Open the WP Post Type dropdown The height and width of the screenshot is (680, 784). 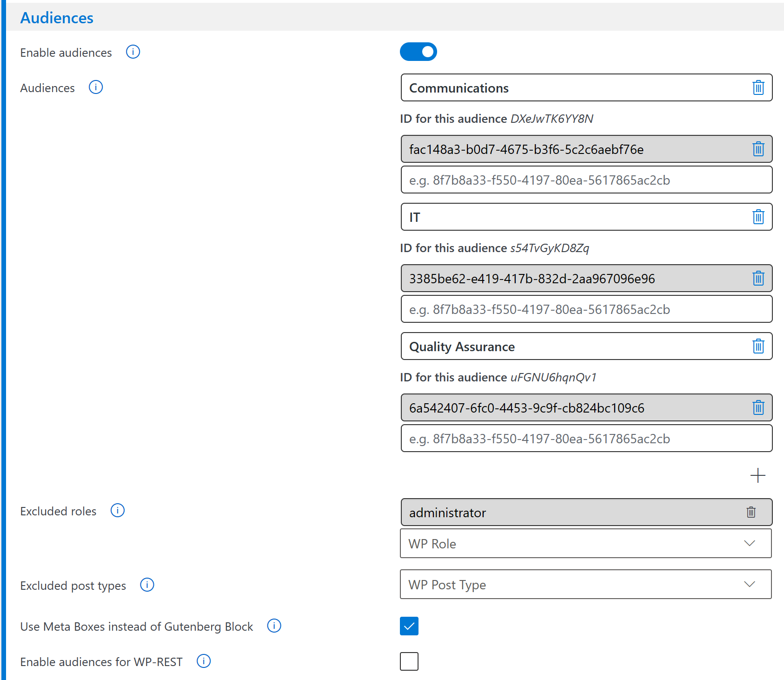point(586,584)
